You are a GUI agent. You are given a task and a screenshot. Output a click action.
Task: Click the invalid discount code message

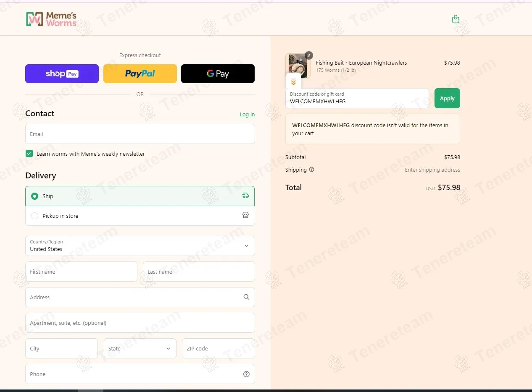click(x=372, y=129)
